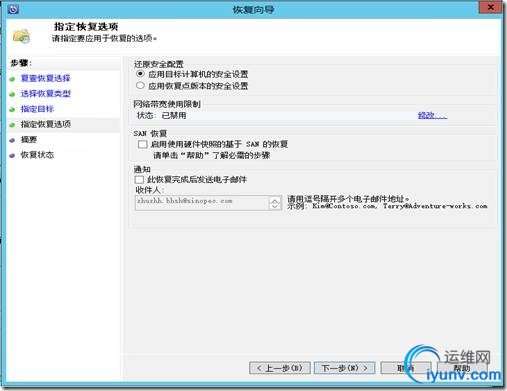Click the recovery wizard title bar icon
Viewport: 507px width, 391px height.
(13, 9)
